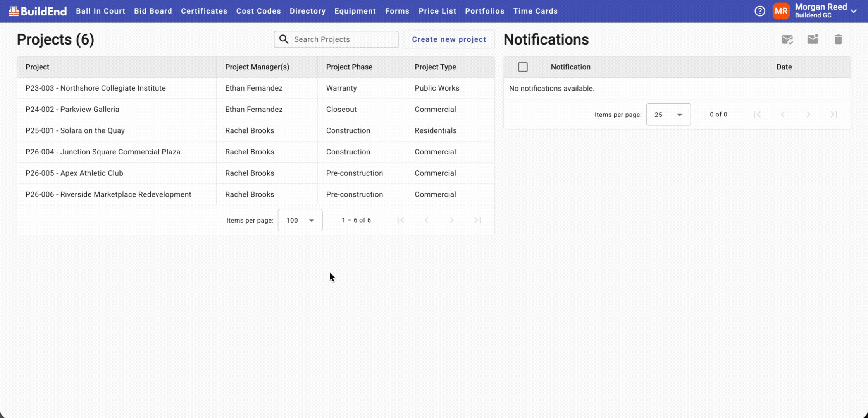
Task: Click notifications first page arrow
Action: pos(757,115)
